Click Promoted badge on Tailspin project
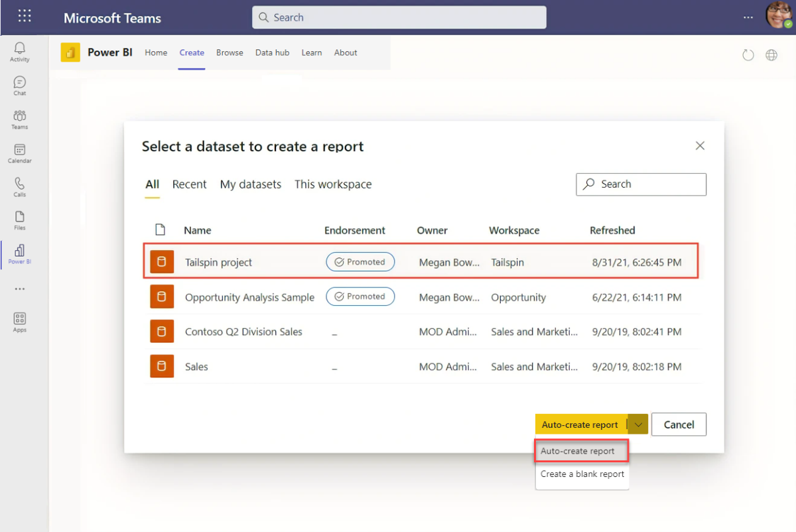This screenshot has height=532, width=796. pos(360,262)
